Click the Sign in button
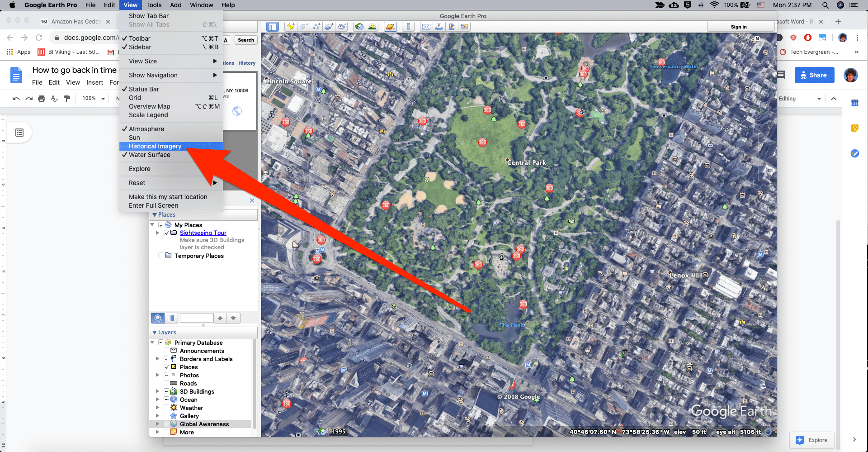The height and width of the screenshot is (452, 868). [x=739, y=27]
